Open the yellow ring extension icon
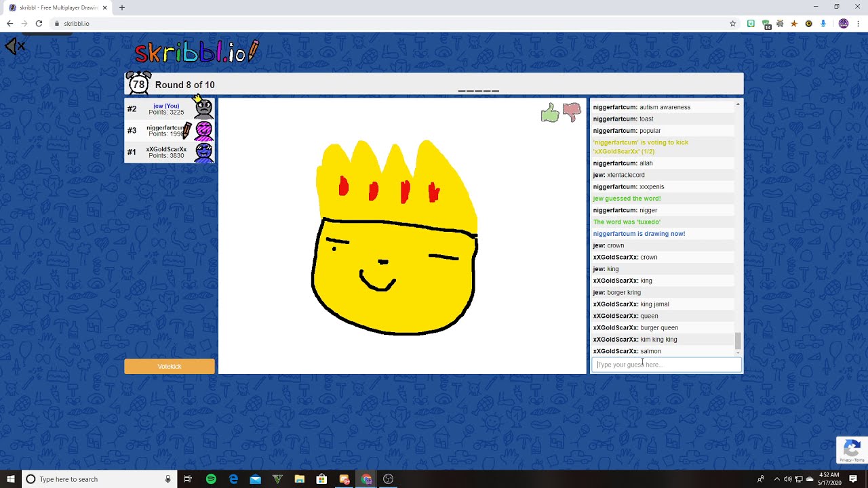 click(x=808, y=24)
